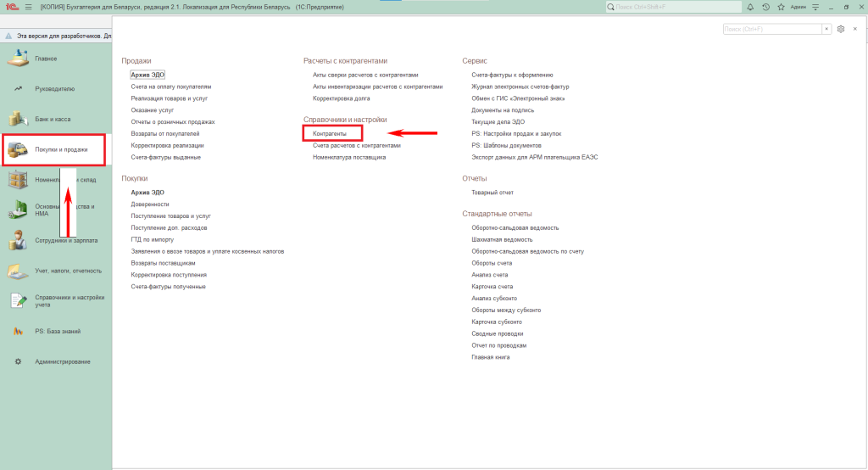
Task: Open Оборотно-сальдовая ведомость report
Action: click(515, 227)
